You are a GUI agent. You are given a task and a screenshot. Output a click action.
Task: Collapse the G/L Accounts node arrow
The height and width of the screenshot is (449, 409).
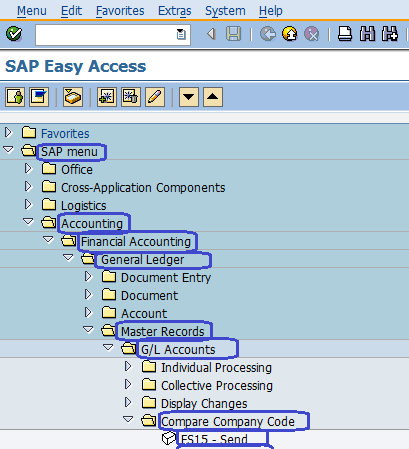(x=108, y=348)
